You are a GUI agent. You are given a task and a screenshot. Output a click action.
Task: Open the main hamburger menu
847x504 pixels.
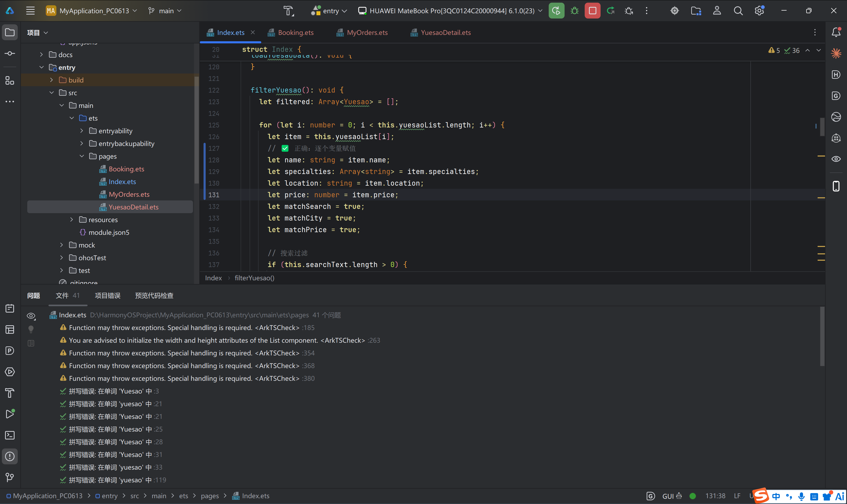coord(31,11)
